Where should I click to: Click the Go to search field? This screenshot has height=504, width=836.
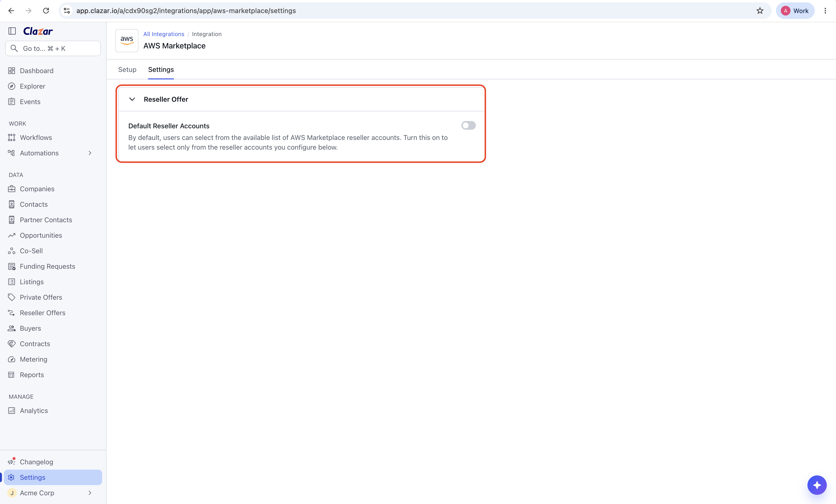pos(53,48)
